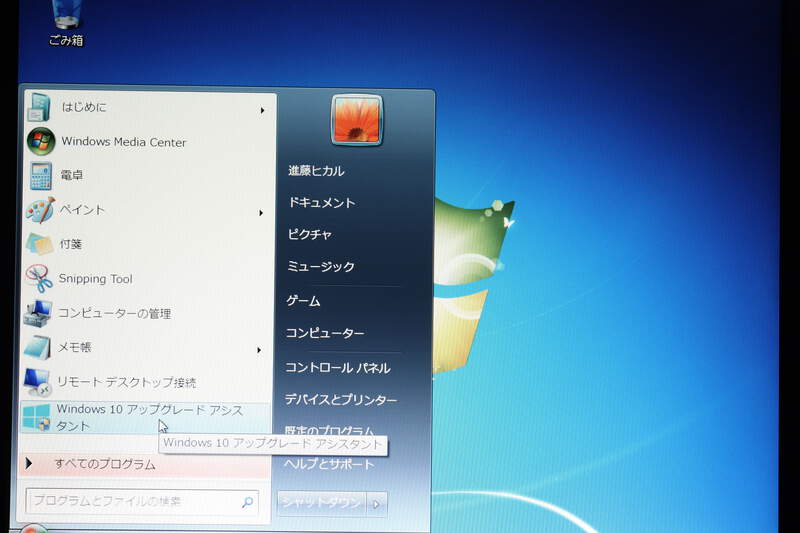Open ヘルプとサポート

point(329,464)
